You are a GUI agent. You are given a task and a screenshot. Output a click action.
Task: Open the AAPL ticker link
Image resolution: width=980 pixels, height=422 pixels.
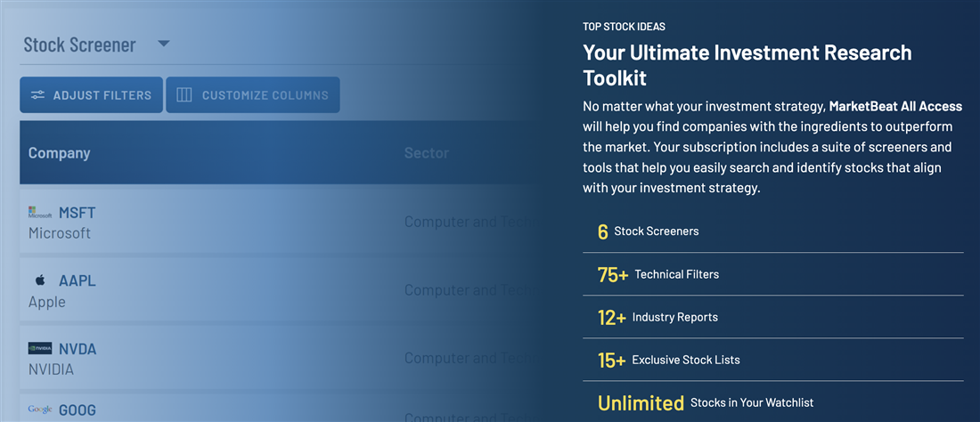(x=77, y=280)
